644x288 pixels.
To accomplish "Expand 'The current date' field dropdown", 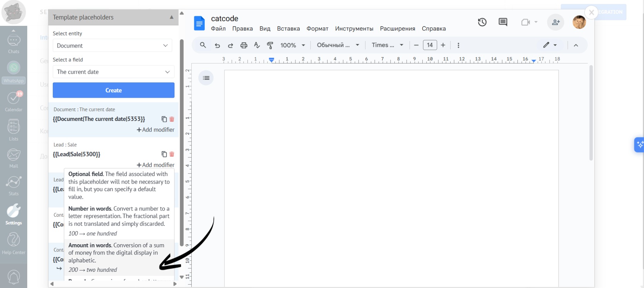I will pos(113,72).
